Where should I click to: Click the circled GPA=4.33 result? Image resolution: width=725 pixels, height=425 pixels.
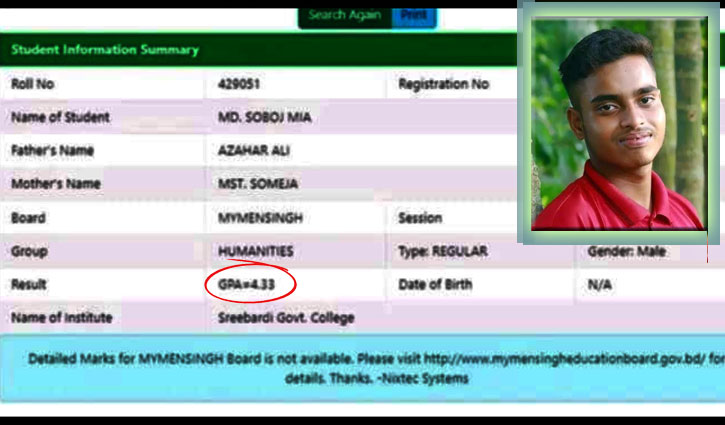click(247, 285)
